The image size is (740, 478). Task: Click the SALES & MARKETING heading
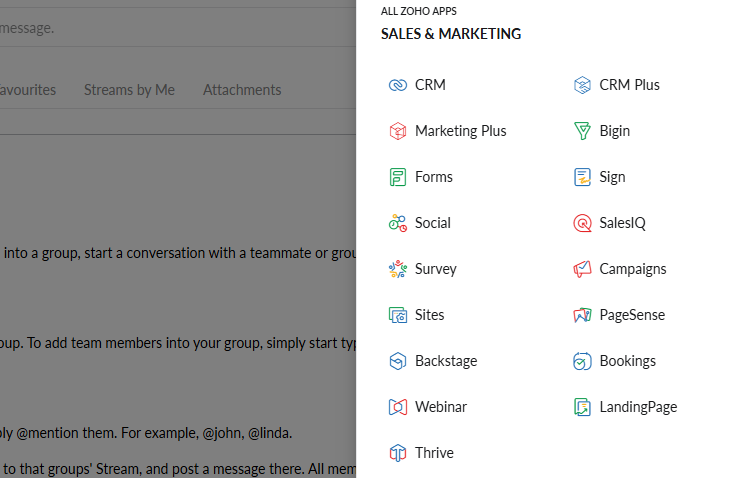[x=451, y=34]
